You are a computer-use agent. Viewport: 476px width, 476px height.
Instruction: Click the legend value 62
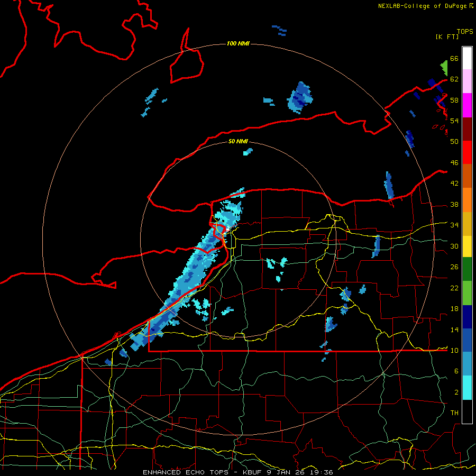454,79
